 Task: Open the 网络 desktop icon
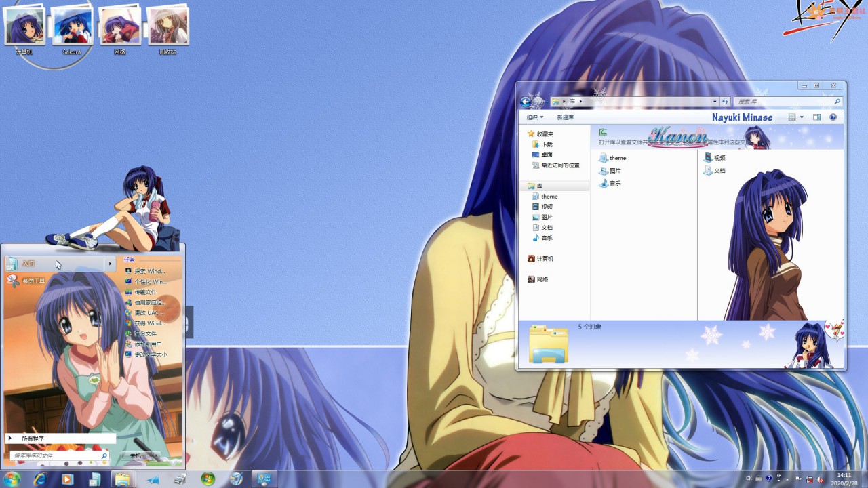coord(120,30)
